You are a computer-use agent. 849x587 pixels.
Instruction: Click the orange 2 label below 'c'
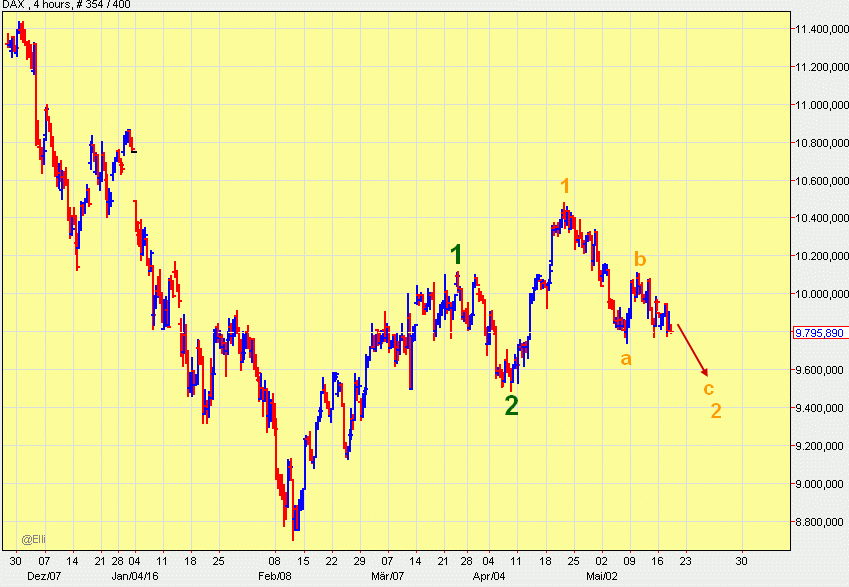pos(716,410)
